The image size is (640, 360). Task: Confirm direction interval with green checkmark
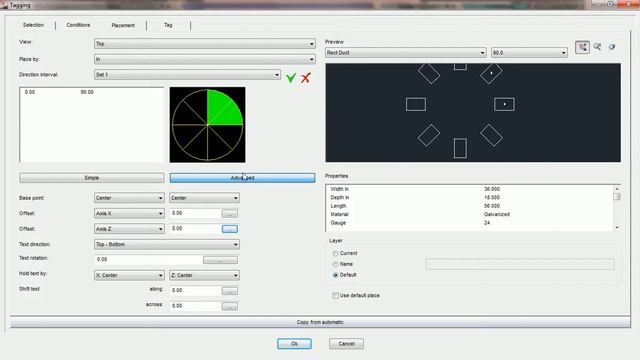(x=291, y=78)
